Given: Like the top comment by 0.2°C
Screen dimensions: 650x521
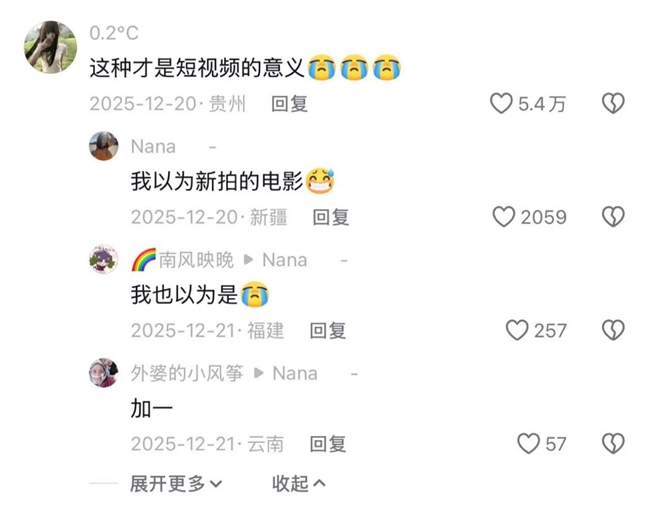Looking at the screenshot, I should click(502, 103).
